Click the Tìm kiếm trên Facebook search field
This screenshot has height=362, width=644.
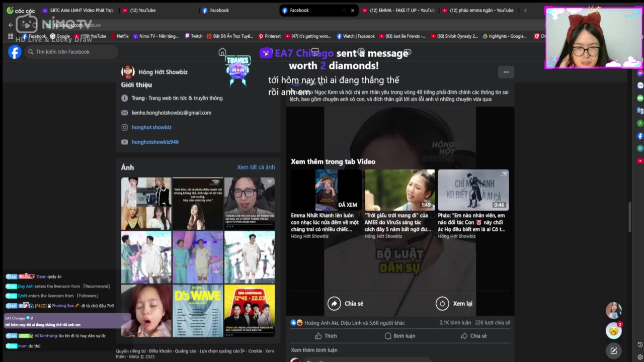pos(70,52)
